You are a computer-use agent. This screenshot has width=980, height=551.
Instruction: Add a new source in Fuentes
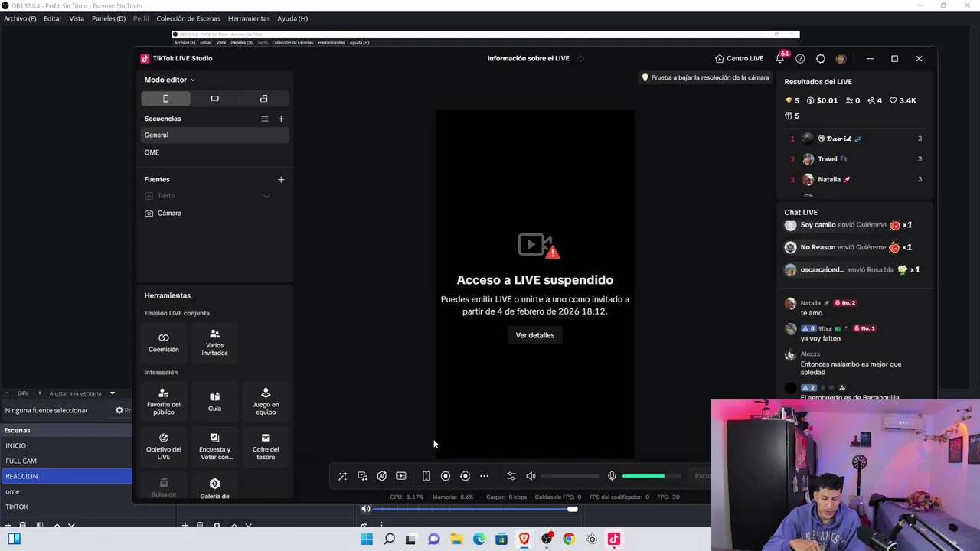click(281, 179)
